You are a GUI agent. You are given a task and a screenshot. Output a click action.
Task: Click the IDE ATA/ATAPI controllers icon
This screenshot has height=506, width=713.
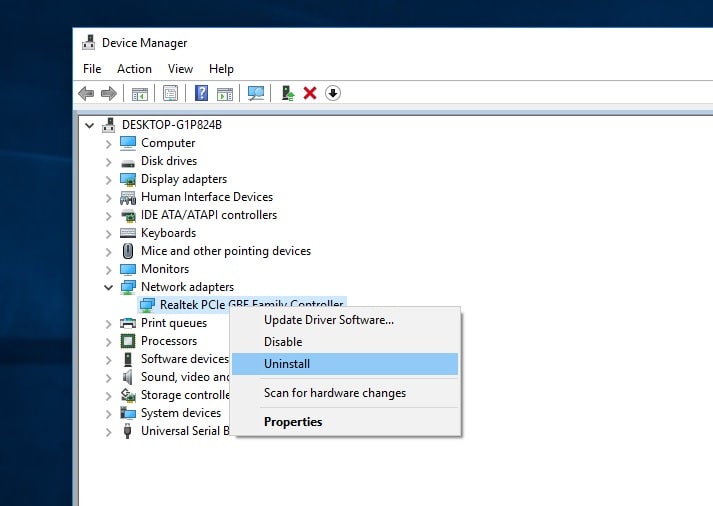(128, 215)
